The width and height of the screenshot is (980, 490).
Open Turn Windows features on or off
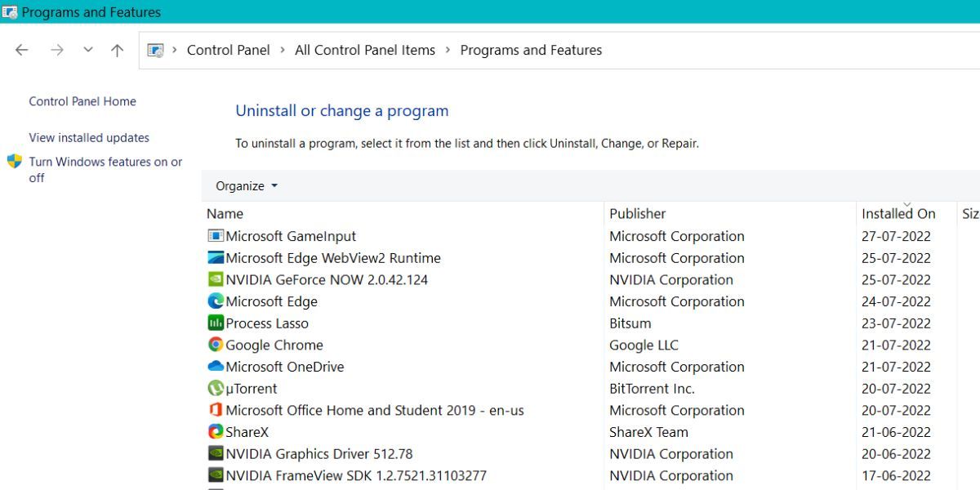pyautogui.click(x=106, y=170)
